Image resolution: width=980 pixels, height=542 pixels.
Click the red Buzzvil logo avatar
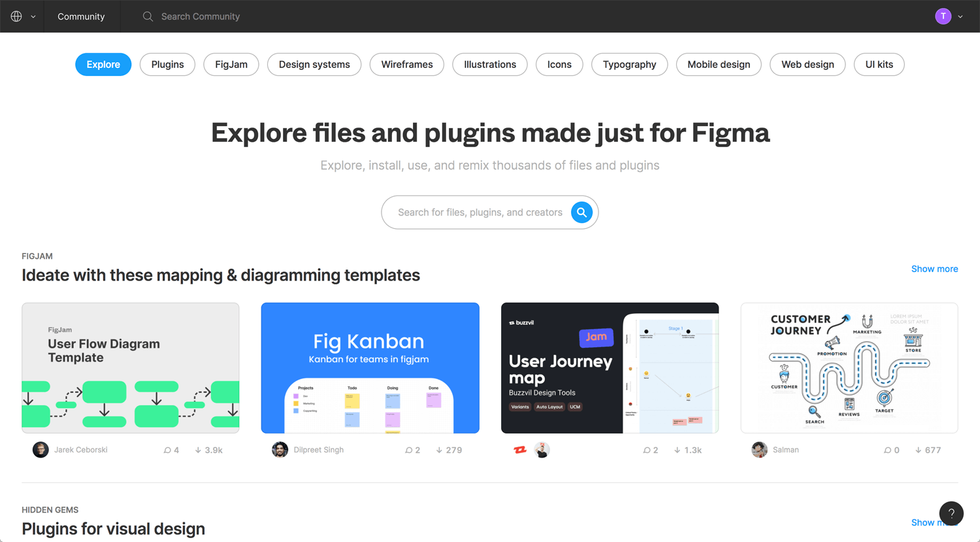coord(520,450)
